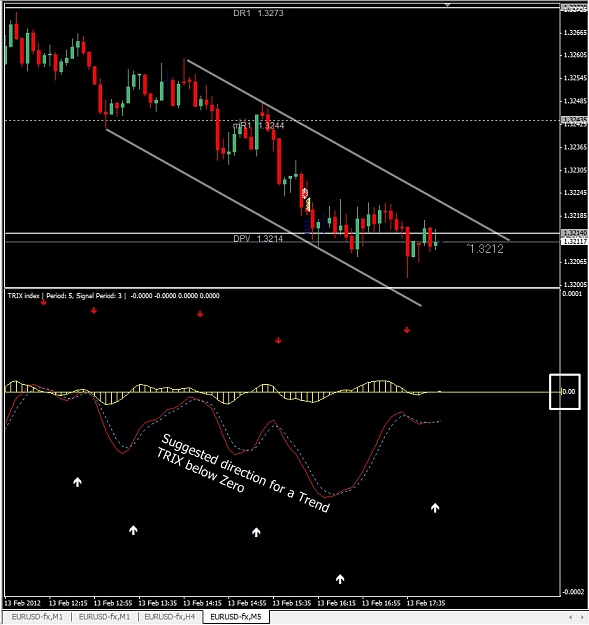This screenshot has height=625, width=589.
Task: Click the 1.32140 price tag on the axis
Action: click(574, 232)
